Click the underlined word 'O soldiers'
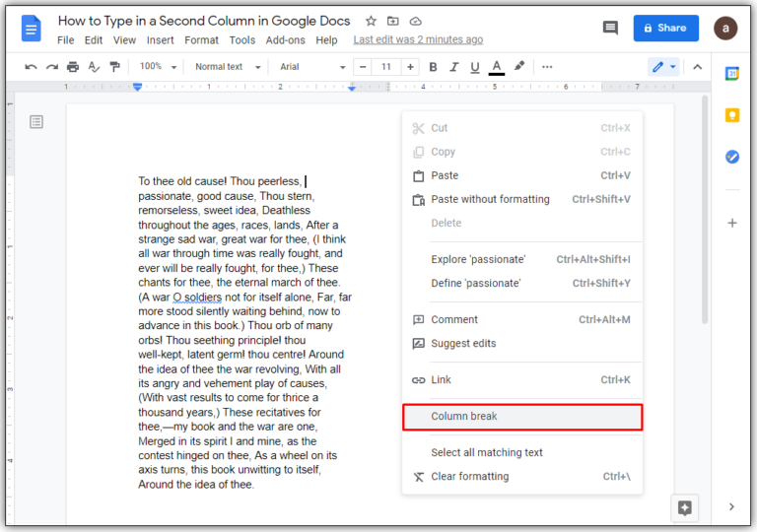The height and width of the screenshot is (532, 757). 197,297
